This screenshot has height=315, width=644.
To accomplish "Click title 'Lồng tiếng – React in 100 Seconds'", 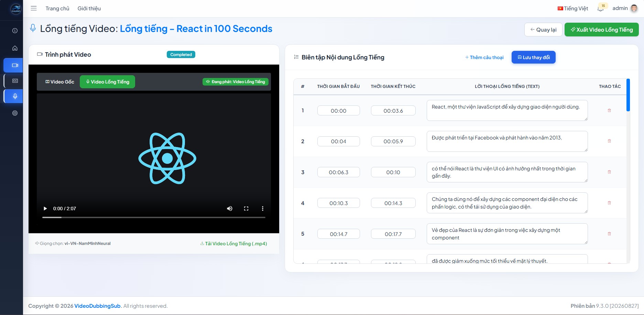I will (x=196, y=29).
